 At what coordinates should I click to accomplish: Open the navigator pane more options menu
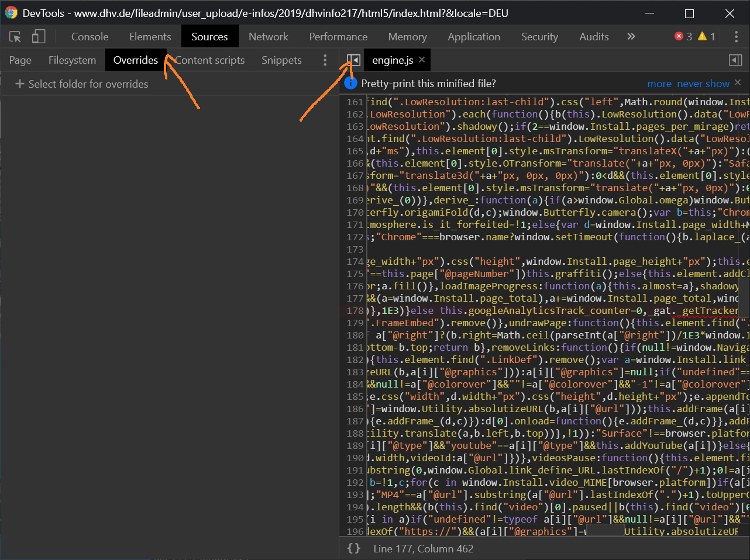tap(325, 60)
